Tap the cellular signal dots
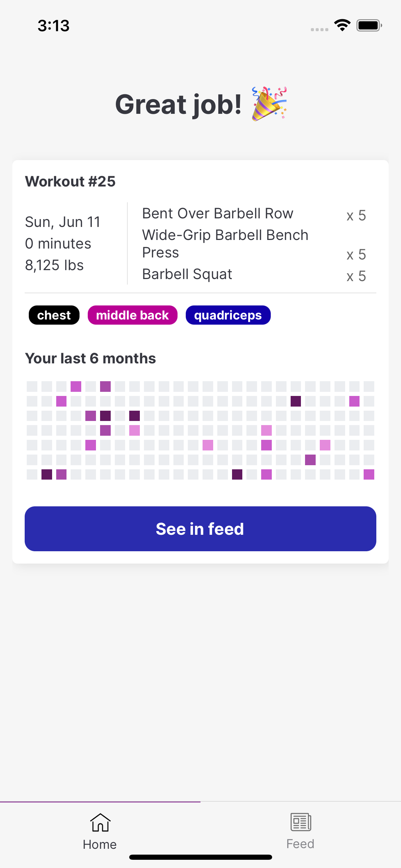This screenshot has height=868, width=401. click(319, 29)
